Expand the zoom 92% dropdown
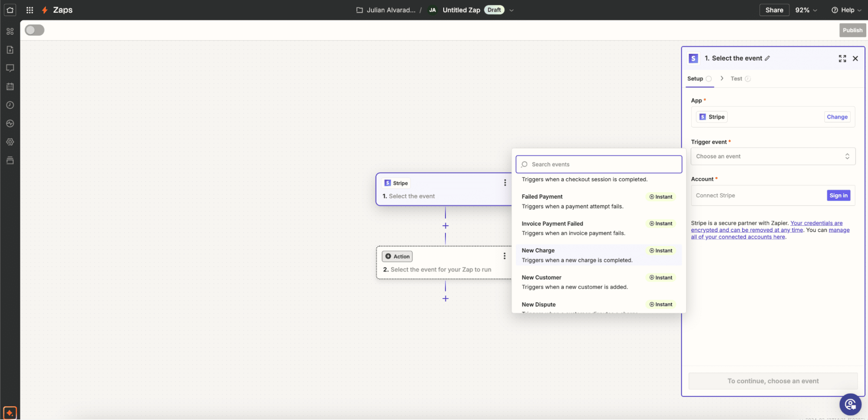 [x=806, y=10]
